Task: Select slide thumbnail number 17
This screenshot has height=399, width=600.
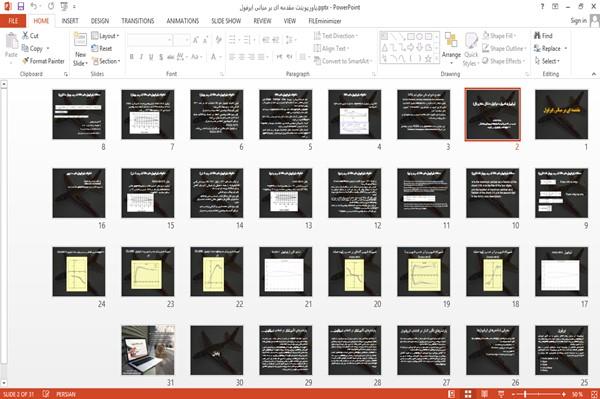Action: [561, 271]
